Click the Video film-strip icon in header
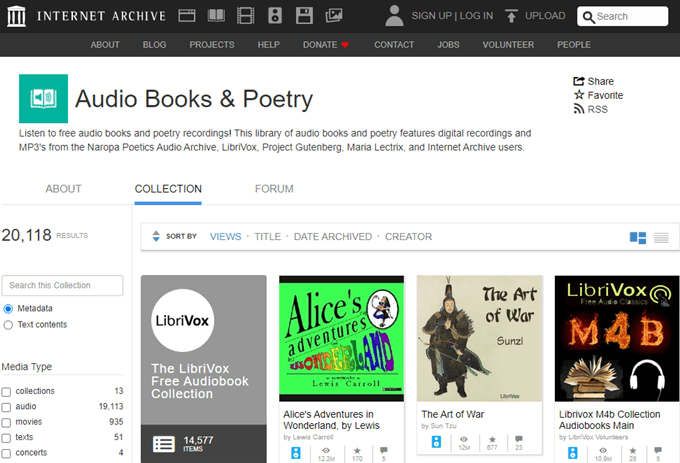The image size is (680, 463). point(246,16)
